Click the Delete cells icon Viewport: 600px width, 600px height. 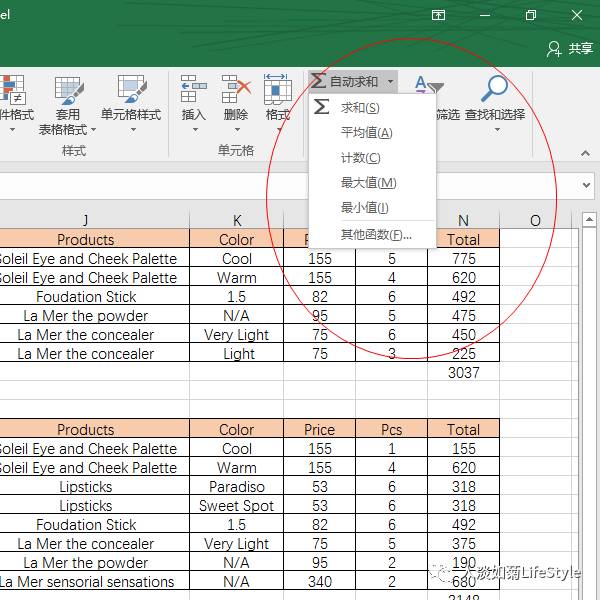tap(236, 89)
